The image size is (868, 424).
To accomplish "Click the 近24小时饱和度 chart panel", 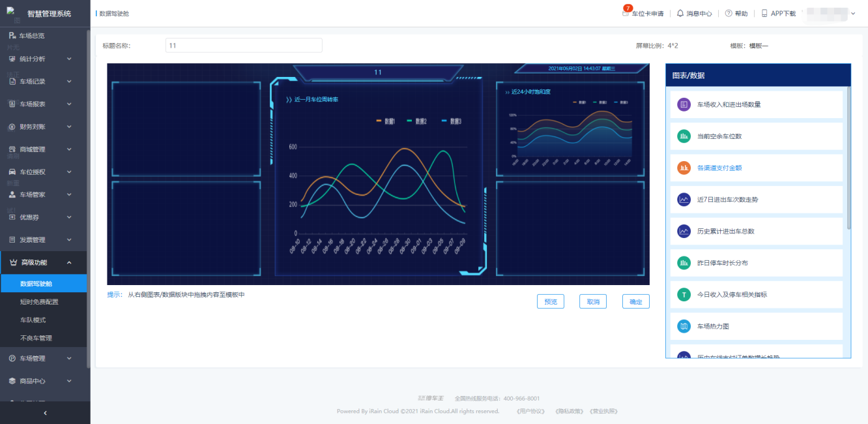I will (570, 129).
